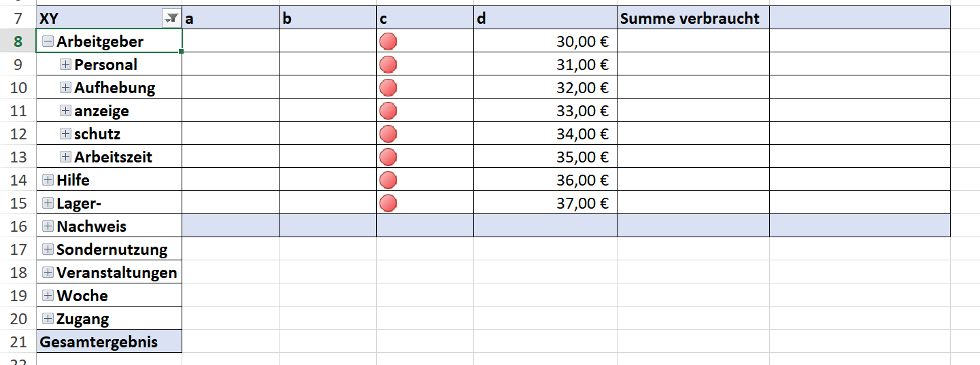Expand the Woche group

48,296
